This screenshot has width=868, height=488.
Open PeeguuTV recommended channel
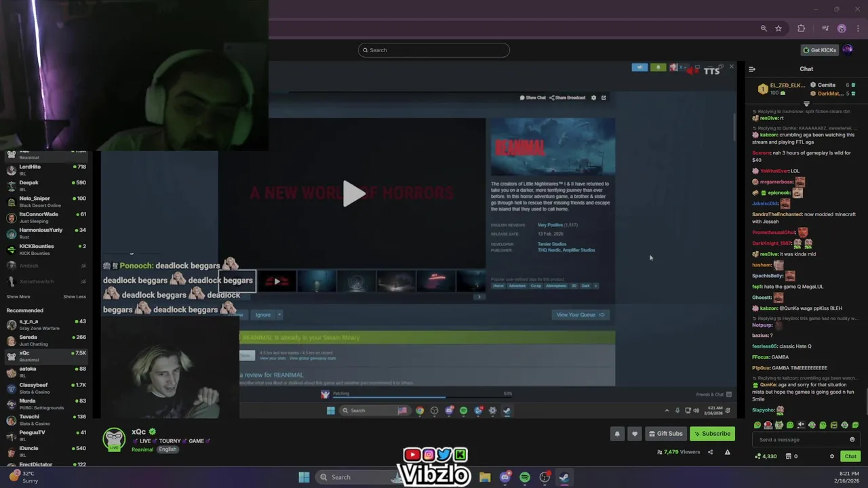click(46, 436)
